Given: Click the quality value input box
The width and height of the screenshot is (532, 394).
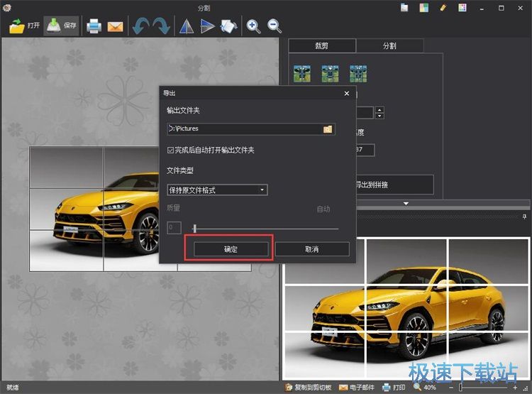Looking at the screenshot, I should click(174, 228).
